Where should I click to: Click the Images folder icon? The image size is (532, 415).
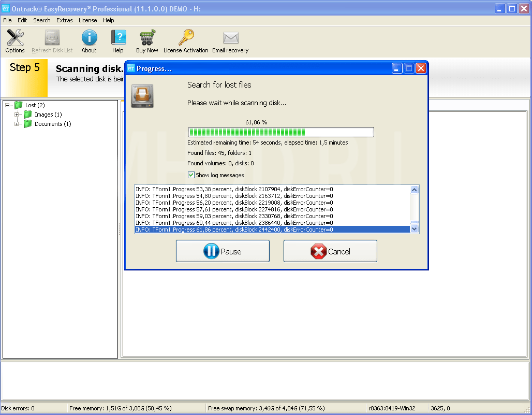[28, 115]
